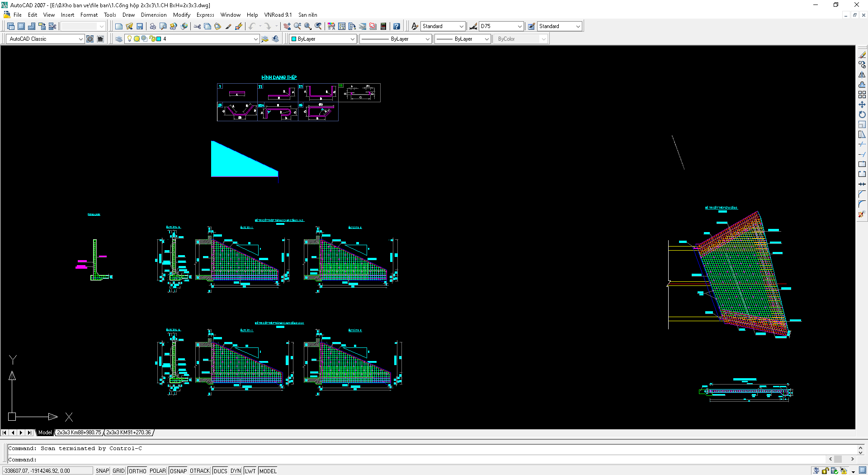Viewport: 868px width, 475px height.
Task: Switch to layout tab 2x3x3 KM91+270.36
Action: (x=128, y=432)
